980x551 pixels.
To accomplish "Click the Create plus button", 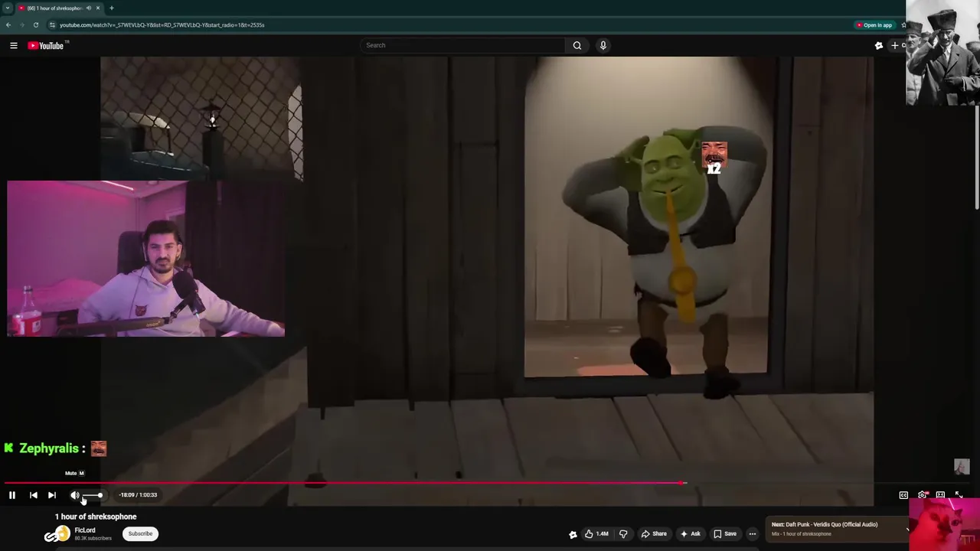I will (896, 46).
